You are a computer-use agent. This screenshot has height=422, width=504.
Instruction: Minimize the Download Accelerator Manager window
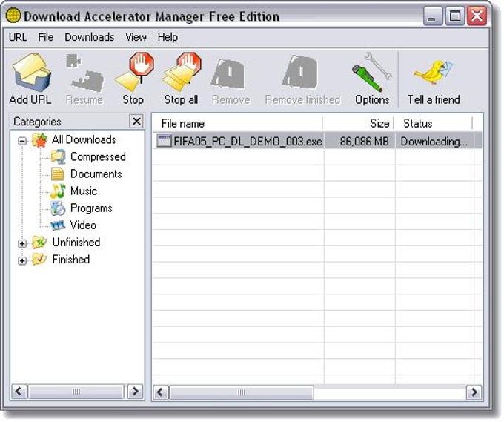tap(432, 16)
